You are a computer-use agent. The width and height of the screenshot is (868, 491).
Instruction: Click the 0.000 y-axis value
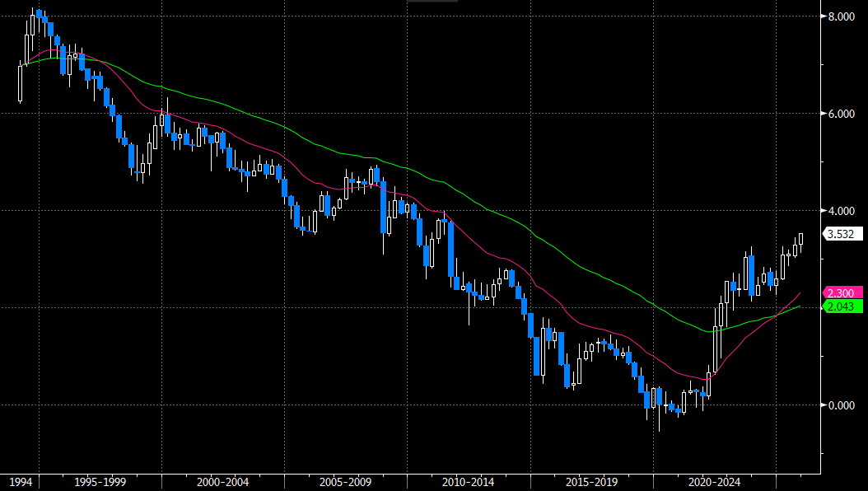pos(841,405)
